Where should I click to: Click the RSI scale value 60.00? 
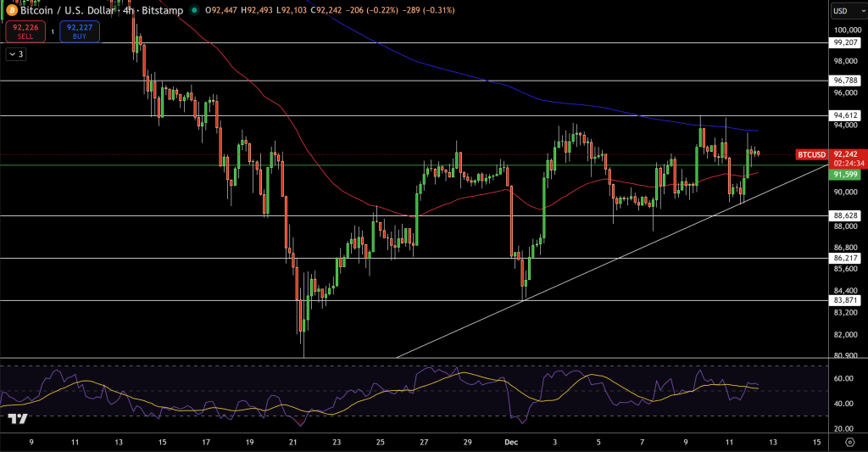pos(843,379)
